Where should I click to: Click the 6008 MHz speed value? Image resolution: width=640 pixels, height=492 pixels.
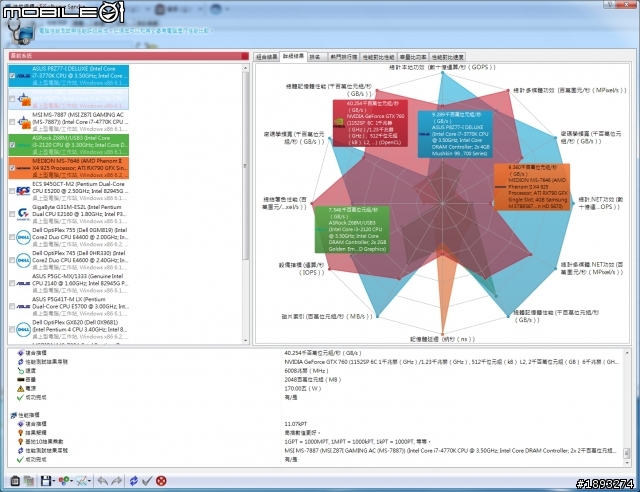click(x=306, y=371)
